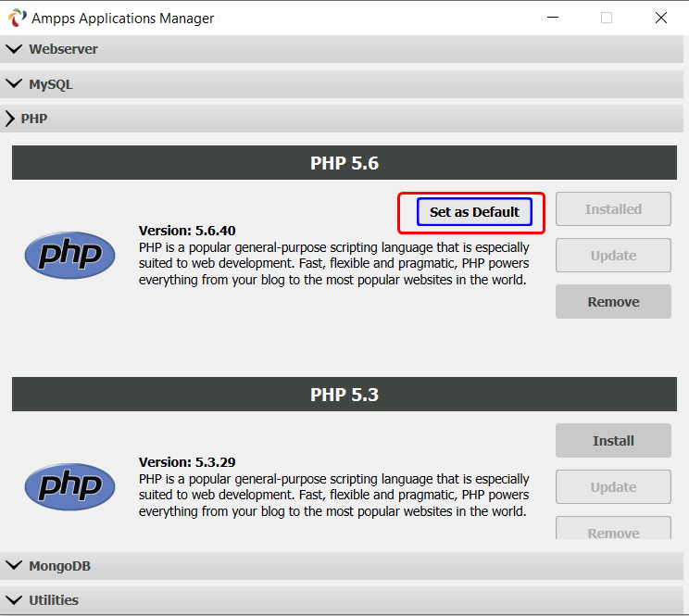This screenshot has height=616, width=689.
Task: Set PHP 5.6 as Default
Action: pyautogui.click(x=474, y=212)
